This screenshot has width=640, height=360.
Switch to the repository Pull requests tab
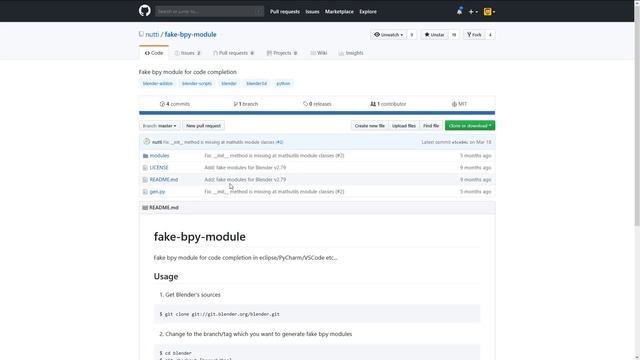coord(233,53)
